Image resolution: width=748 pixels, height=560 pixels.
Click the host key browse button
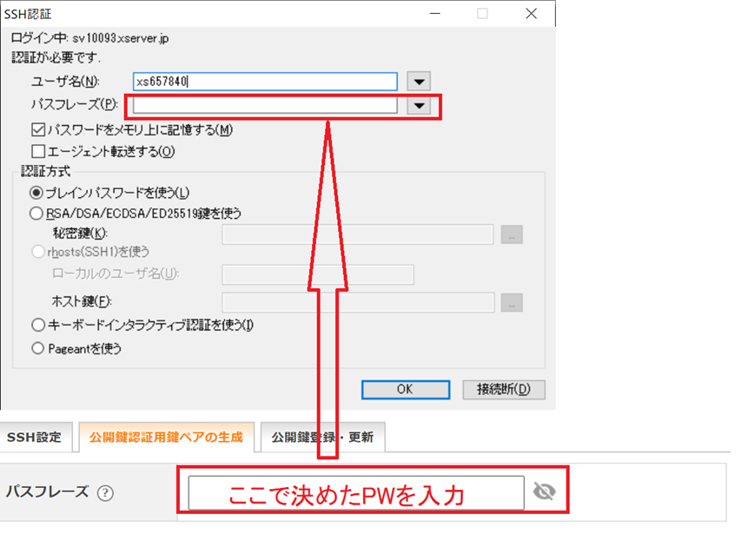(512, 301)
